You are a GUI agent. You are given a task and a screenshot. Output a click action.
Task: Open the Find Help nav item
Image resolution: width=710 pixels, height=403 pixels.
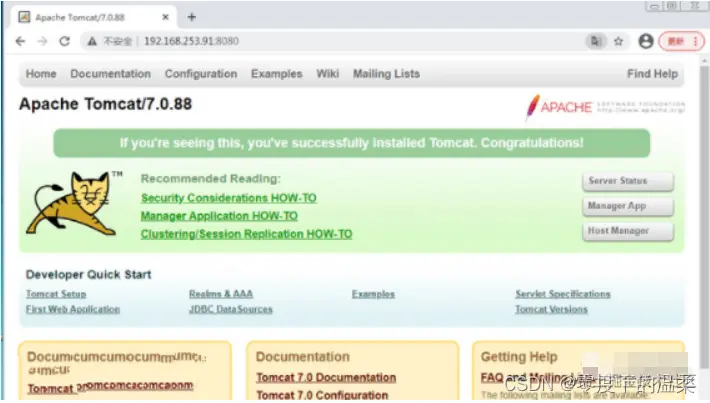click(x=652, y=73)
